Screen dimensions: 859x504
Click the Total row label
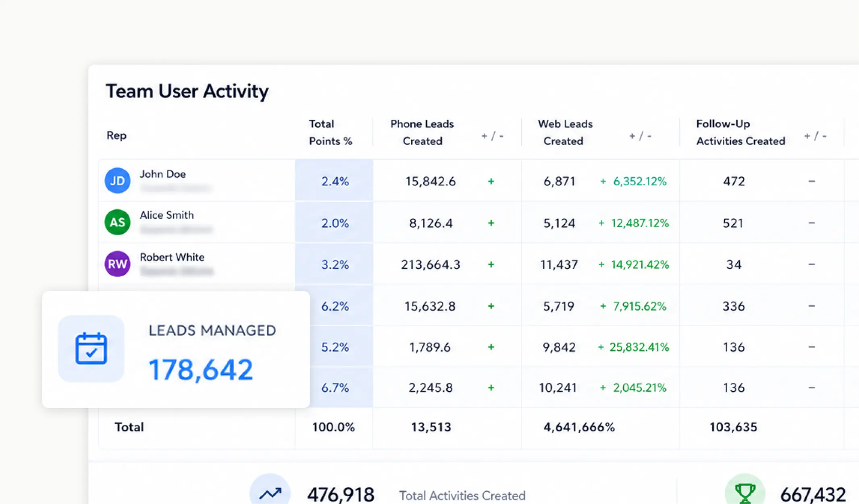coord(129,427)
